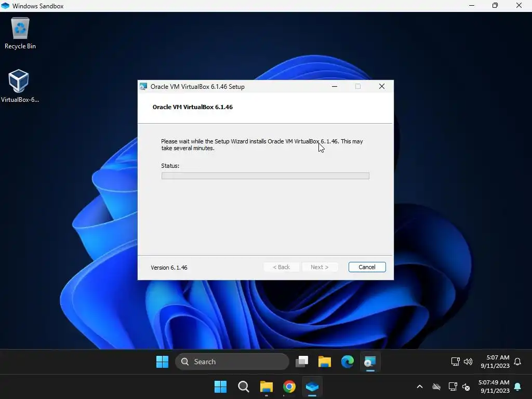Close the VirtualBox Setup dialog

pos(382,87)
